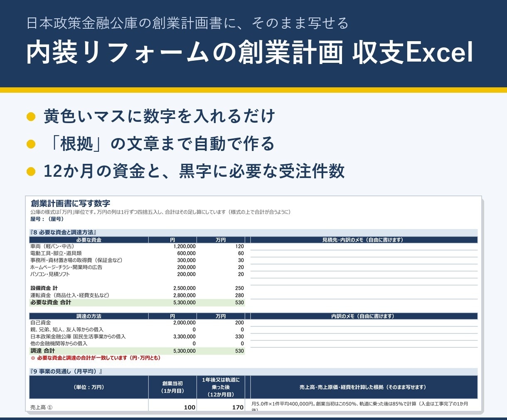
Task: Click 200 in the 自己資金 row
Action: [x=239, y=323]
